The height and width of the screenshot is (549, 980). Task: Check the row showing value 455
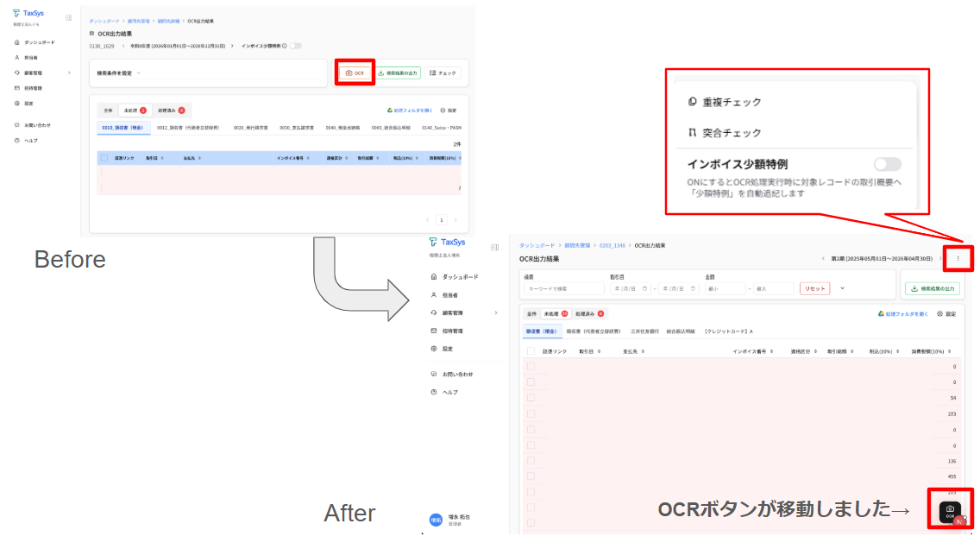pyautogui.click(x=531, y=476)
